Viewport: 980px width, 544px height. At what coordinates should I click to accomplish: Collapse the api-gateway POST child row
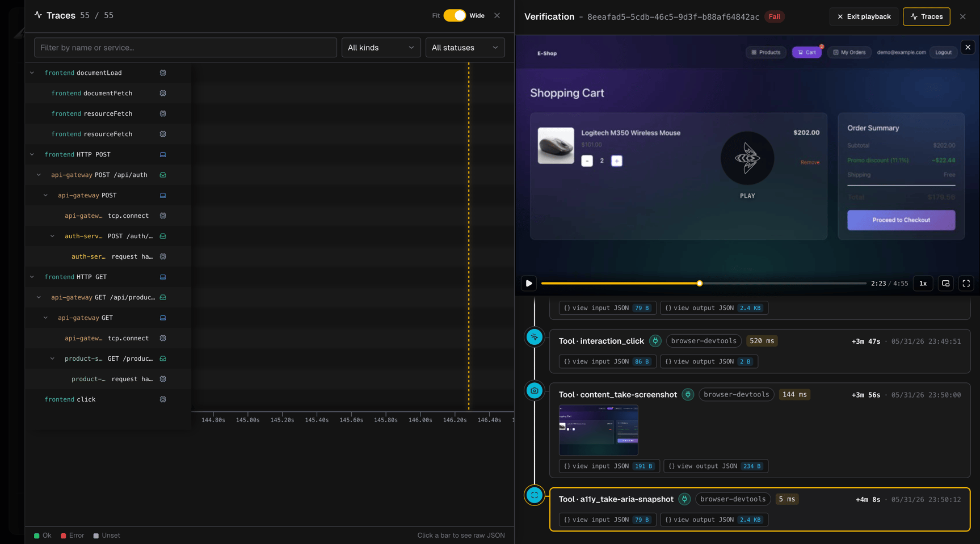click(x=46, y=195)
